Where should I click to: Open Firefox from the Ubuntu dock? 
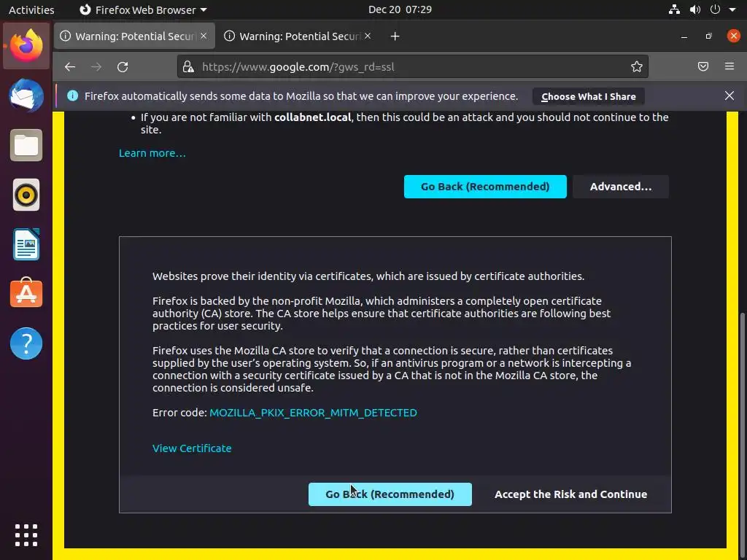pos(26,46)
